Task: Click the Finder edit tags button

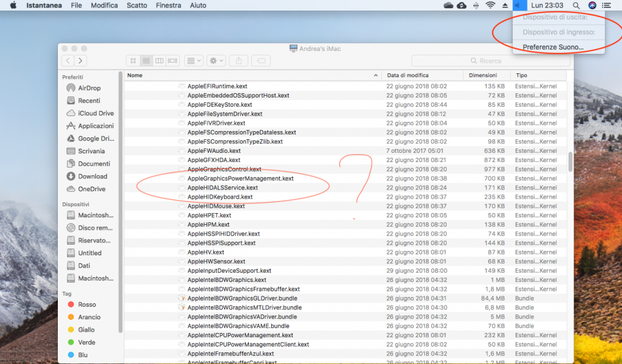Action: pos(261,61)
